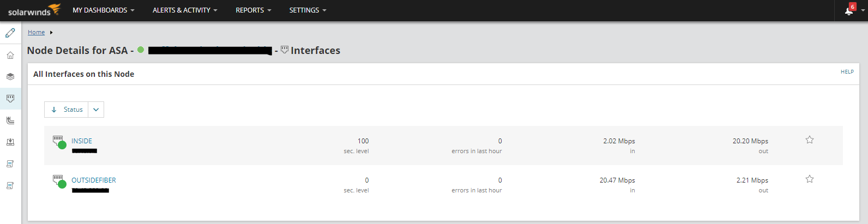This screenshot has width=868, height=224.
Task: Open the first document sidebar icon
Action: [x=10, y=164]
